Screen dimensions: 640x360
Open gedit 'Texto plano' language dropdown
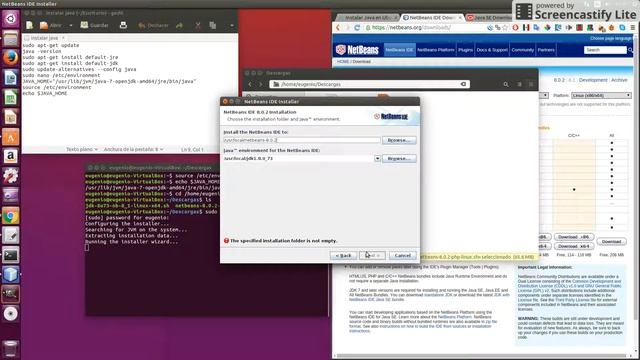pos(82,149)
